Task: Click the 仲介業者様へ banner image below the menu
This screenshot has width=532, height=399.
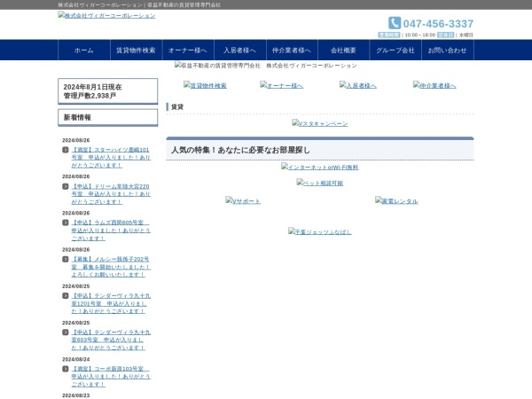Action: (x=434, y=85)
